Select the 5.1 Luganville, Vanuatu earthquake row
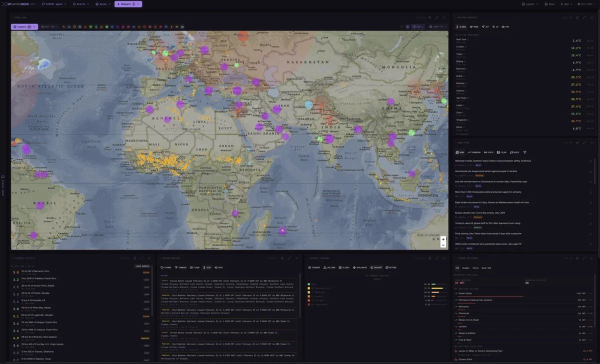This screenshot has width=600, height=364. click(81, 316)
